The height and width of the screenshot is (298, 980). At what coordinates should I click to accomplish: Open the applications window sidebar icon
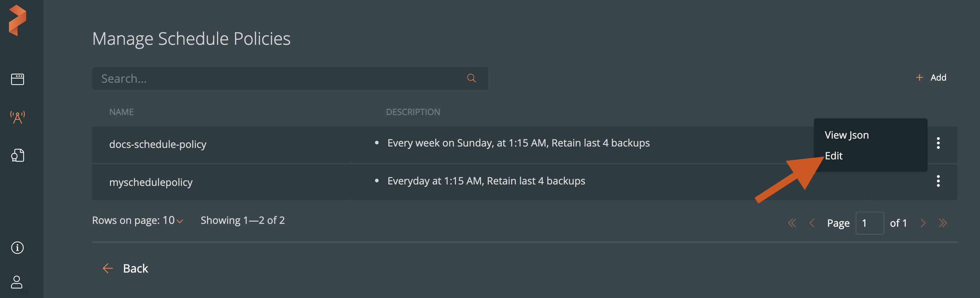[x=18, y=79]
